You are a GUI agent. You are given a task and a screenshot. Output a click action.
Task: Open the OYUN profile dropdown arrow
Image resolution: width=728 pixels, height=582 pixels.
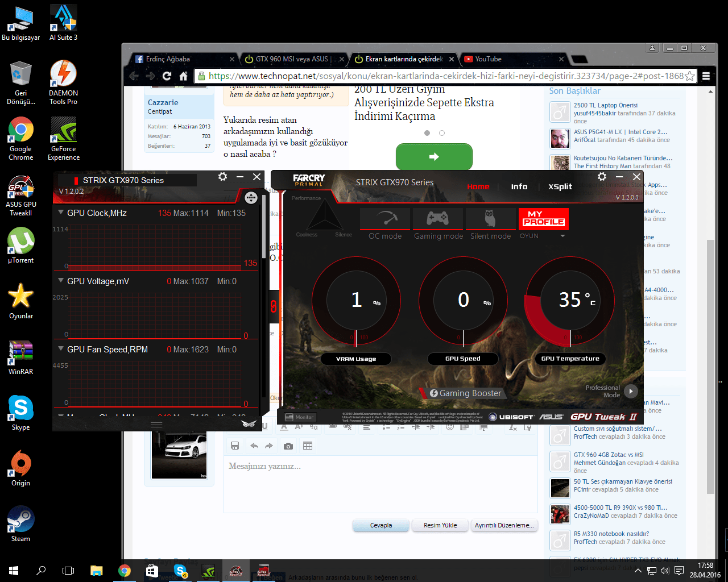pyautogui.click(x=562, y=236)
